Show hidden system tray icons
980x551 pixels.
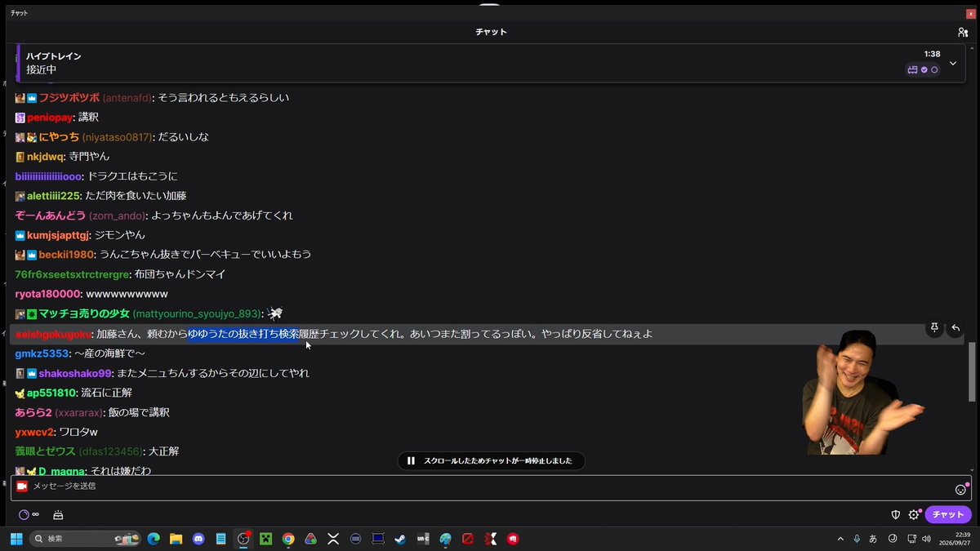pos(840,539)
